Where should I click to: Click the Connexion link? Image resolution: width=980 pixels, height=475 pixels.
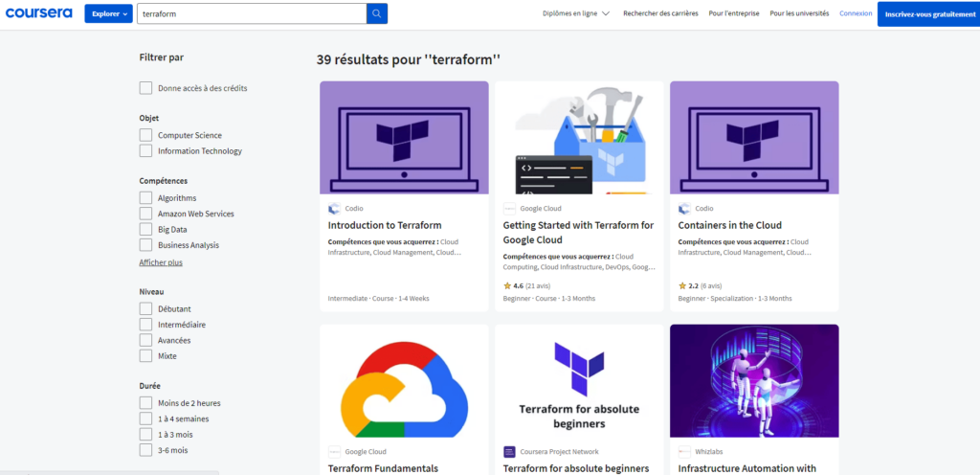pos(856,13)
